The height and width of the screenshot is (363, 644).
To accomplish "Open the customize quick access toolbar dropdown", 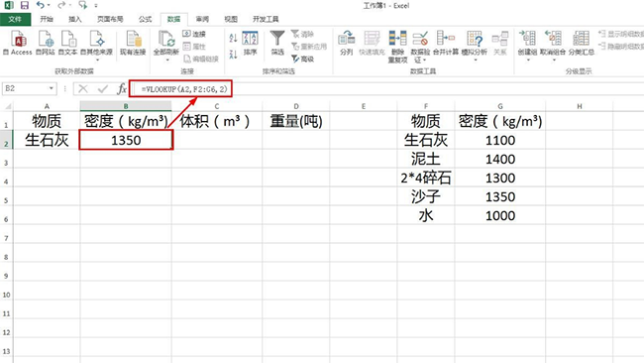I will tap(96, 6).
